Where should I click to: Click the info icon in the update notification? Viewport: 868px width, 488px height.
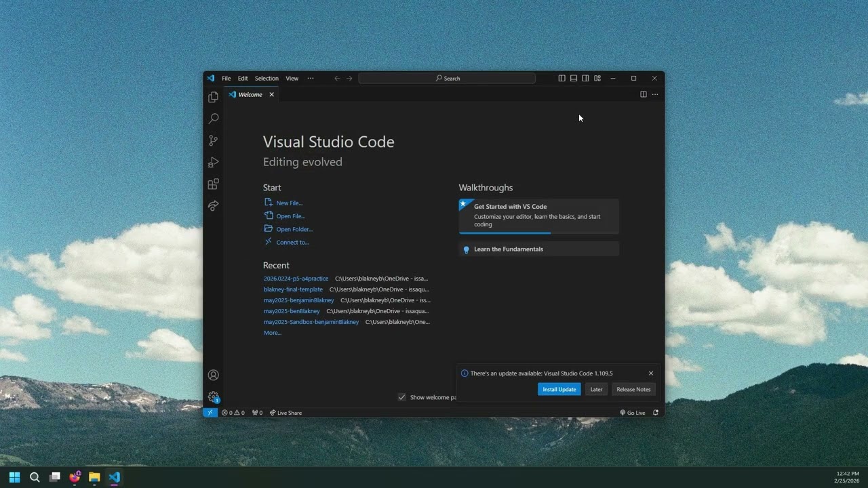pyautogui.click(x=465, y=373)
